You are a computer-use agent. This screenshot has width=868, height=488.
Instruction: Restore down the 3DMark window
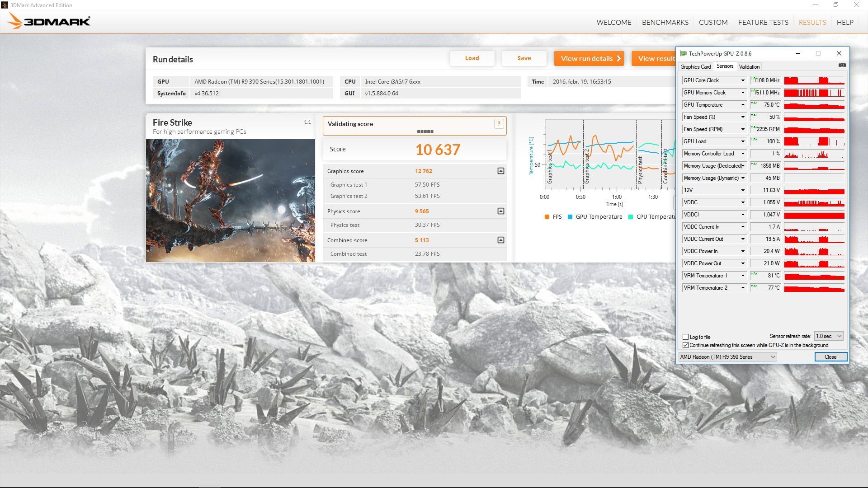pyautogui.click(x=836, y=5)
